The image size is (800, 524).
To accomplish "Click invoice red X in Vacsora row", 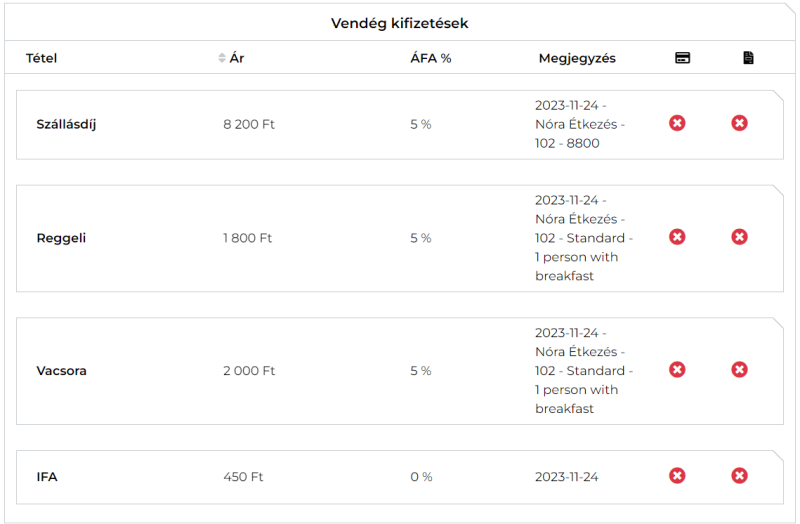I will click(x=739, y=370).
